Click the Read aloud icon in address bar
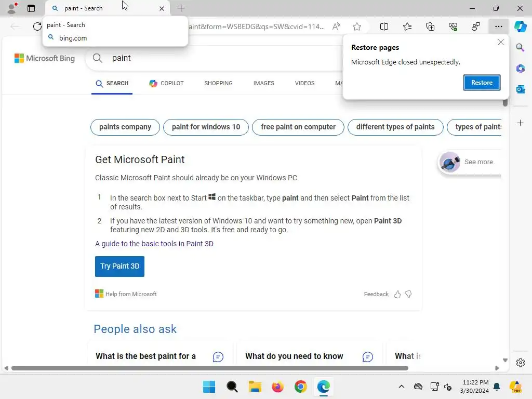Image resolution: width=532 pixels, height=399 pixels. click(x=336, y=26)
